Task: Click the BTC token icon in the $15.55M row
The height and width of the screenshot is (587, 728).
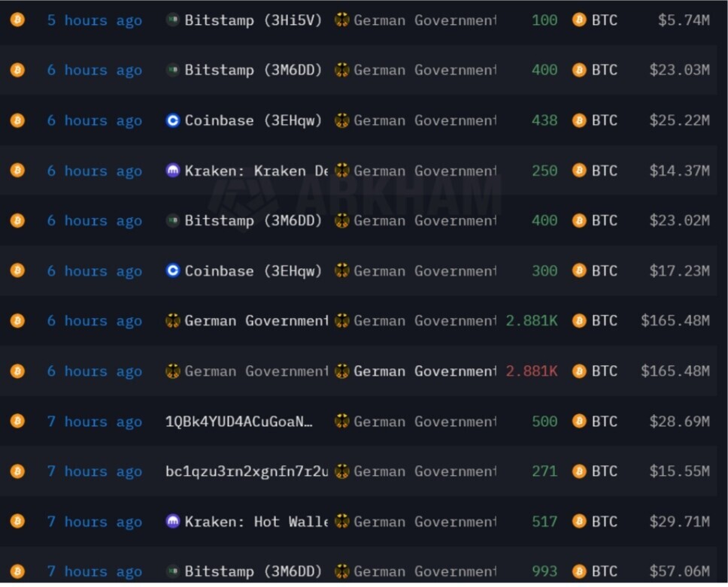Action: (579, 471)
